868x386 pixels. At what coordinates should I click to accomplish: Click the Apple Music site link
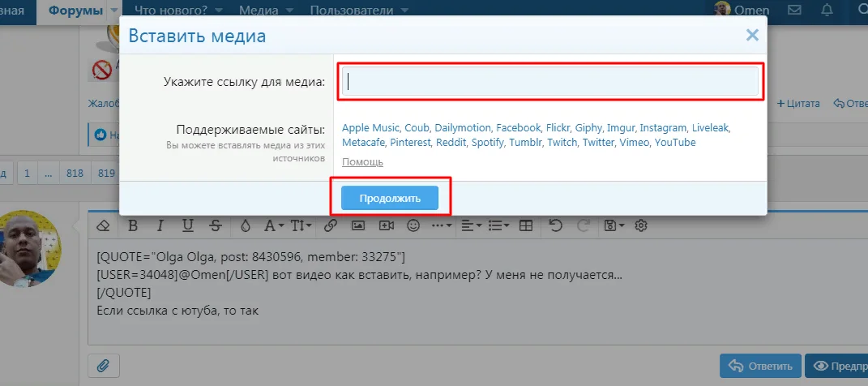click(x=370, y=128)
